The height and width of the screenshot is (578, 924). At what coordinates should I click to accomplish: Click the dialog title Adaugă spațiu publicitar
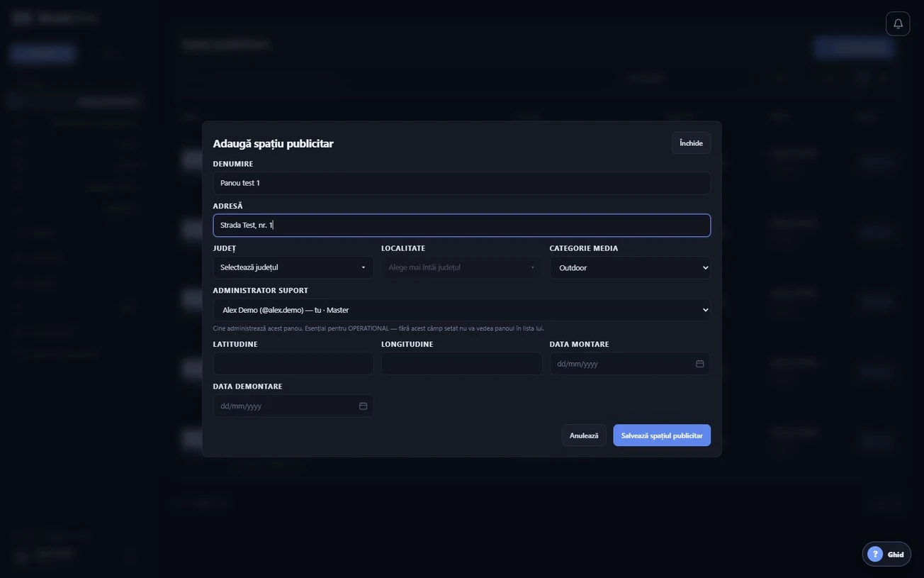274,143
